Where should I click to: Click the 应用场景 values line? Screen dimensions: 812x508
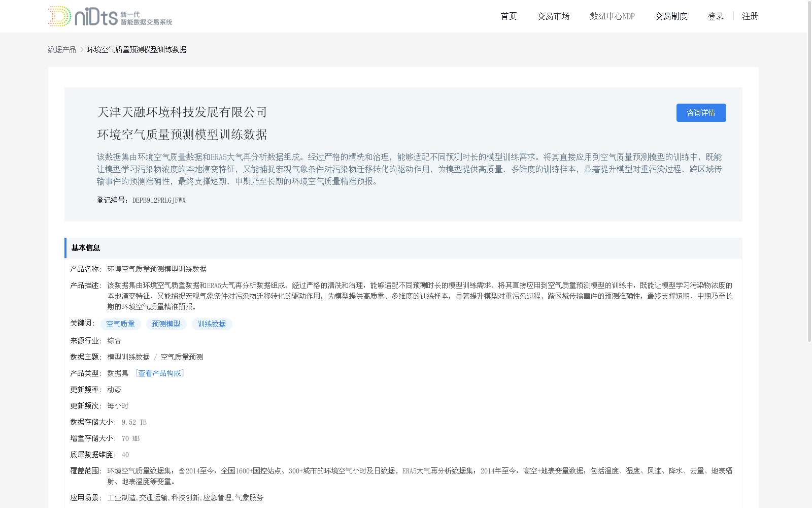point(185,498)
